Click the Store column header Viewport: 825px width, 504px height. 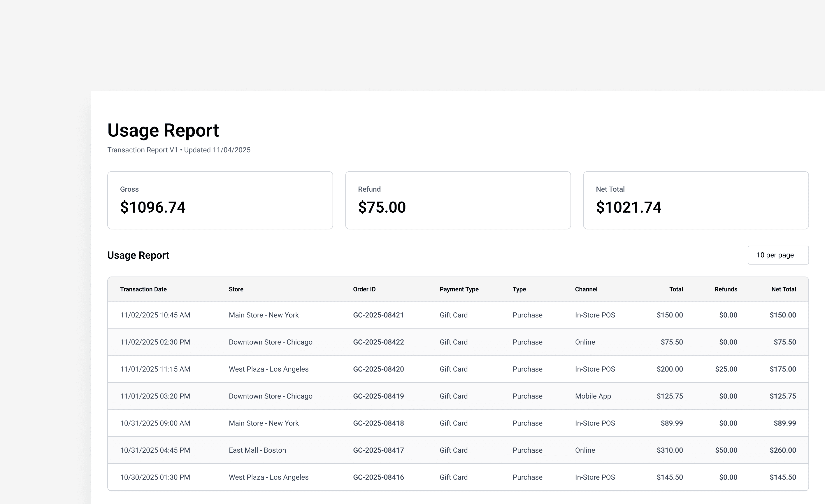[x=236, y=289]
